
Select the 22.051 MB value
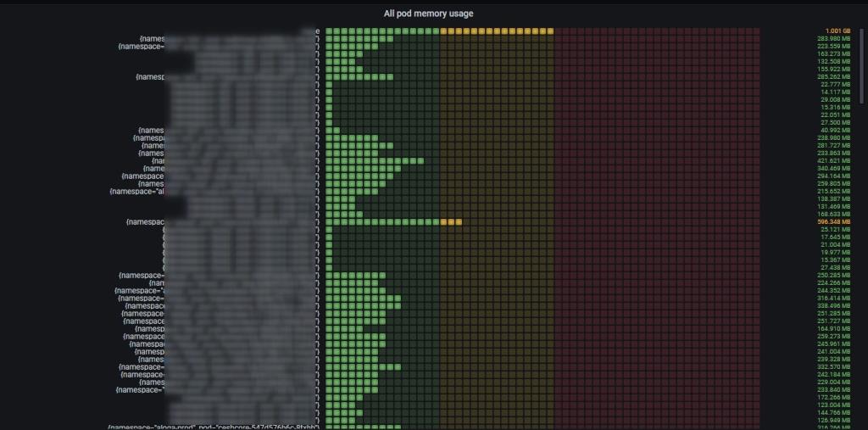coord(835,114)
